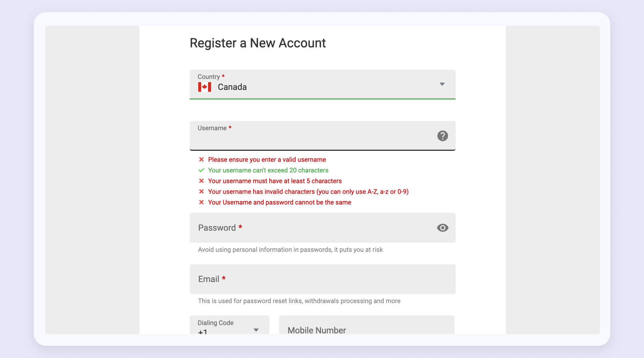Click the 'Register a New Account' heading
Image resolution: width=644 pixels, height=358 pixels.
(258, 43)
